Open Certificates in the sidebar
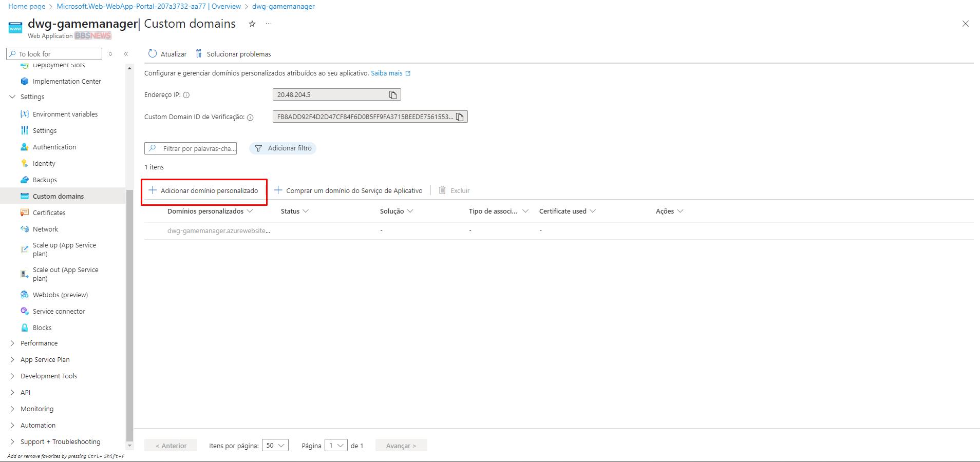 [49, 213]
